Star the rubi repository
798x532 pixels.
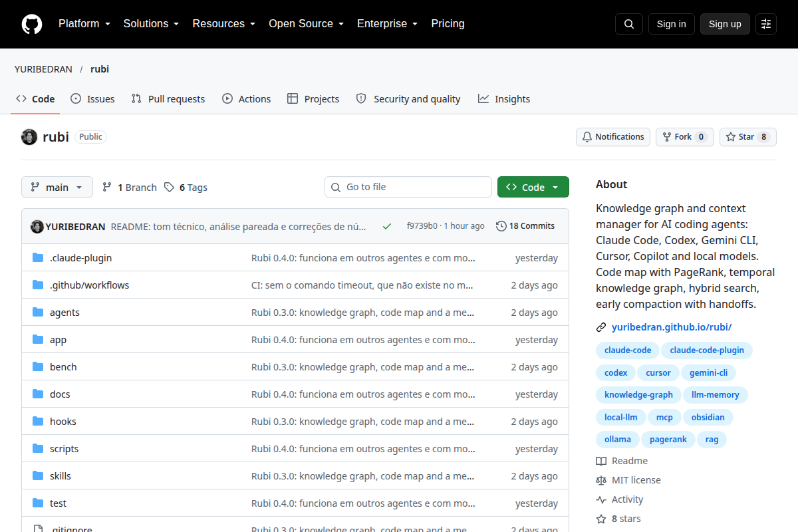(748, 137)
